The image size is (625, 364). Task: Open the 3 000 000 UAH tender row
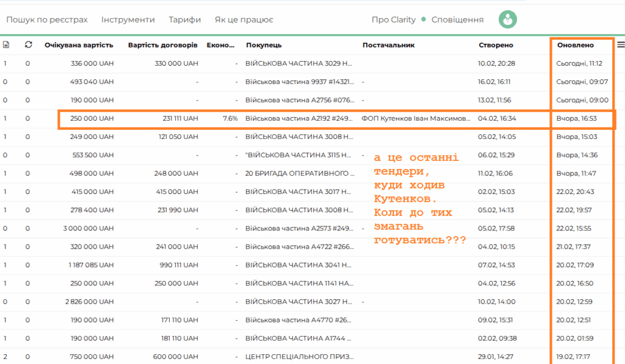pyautogui.click(x=89, y=228)
